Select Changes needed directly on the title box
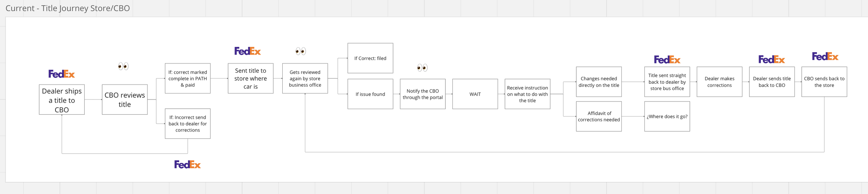Viewport: 868px width, 194px height. point(599,82)
